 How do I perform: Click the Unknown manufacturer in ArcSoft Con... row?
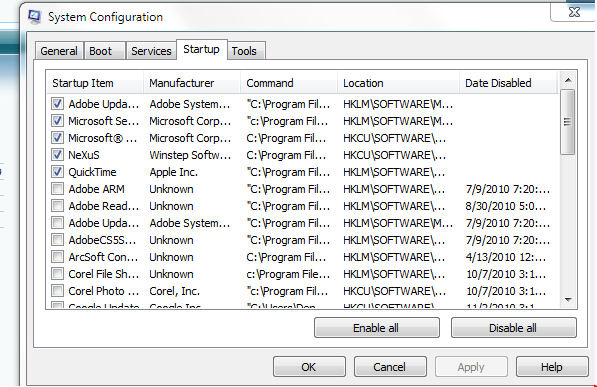(171, 257)
